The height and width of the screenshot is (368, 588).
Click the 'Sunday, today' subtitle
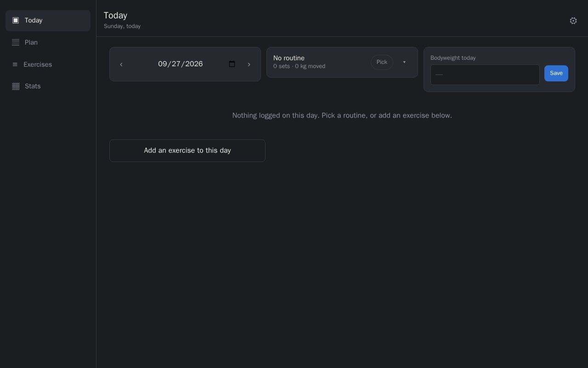pos(122,26)
